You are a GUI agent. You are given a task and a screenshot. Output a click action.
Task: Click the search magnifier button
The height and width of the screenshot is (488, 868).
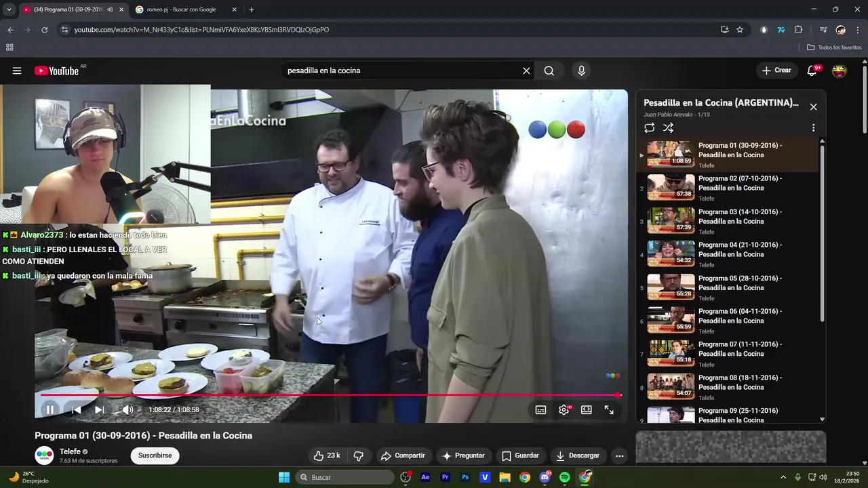point(549,70)
